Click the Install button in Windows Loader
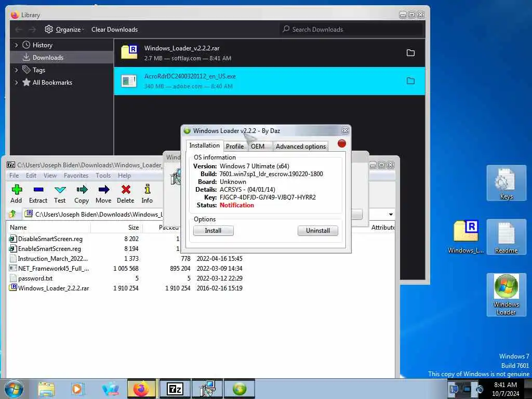The image size is (532, 399). pyautogui.click(x=213, y=231)
